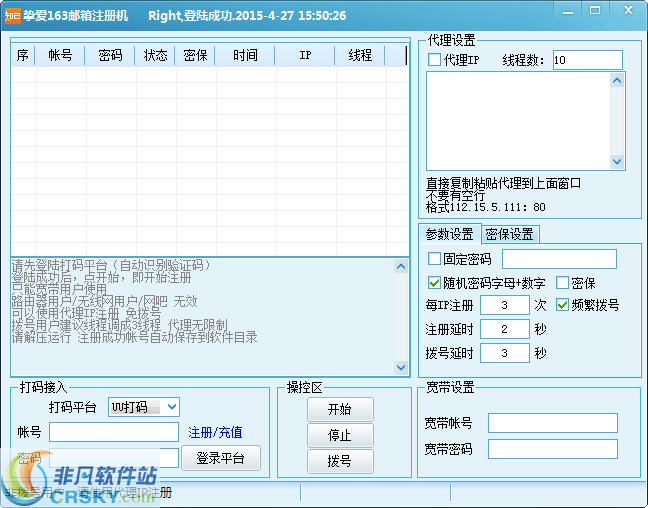The width and height of the screenshot is (648, 508).
Task: Click the 状态 column header
Action: (155, 55)
